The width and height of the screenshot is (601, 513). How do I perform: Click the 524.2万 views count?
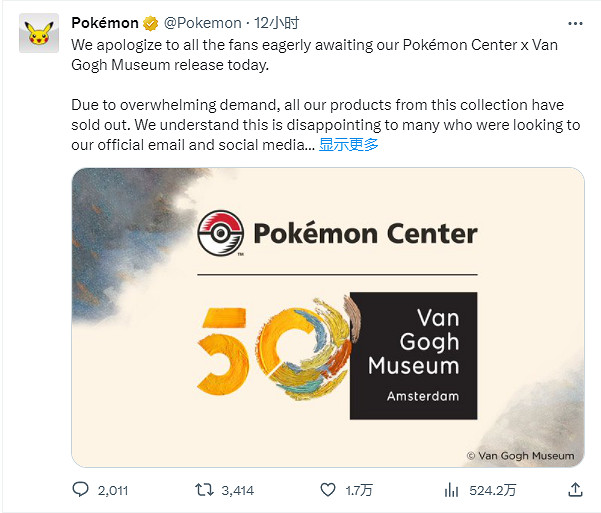[493, 490]
